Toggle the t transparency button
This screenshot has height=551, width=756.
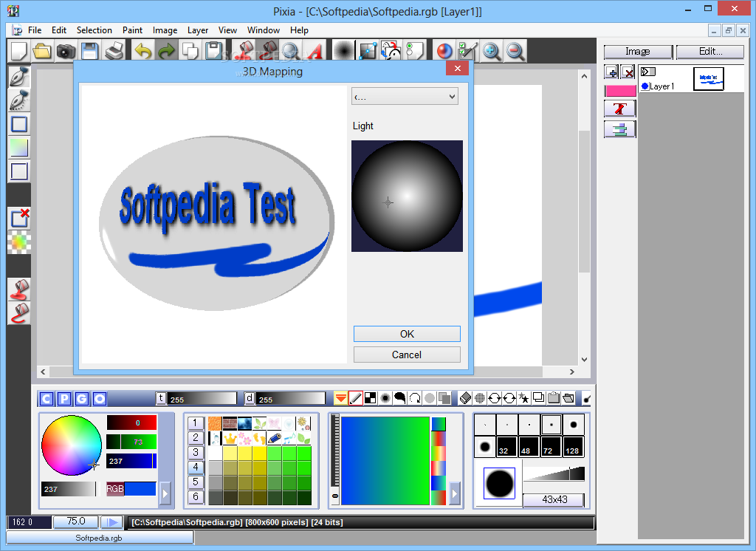(161, 399)
